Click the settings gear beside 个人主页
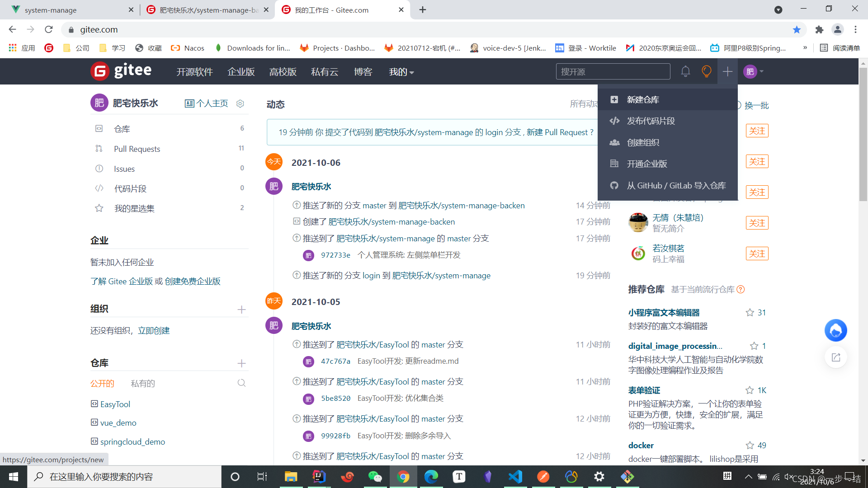 click(240, 103)
